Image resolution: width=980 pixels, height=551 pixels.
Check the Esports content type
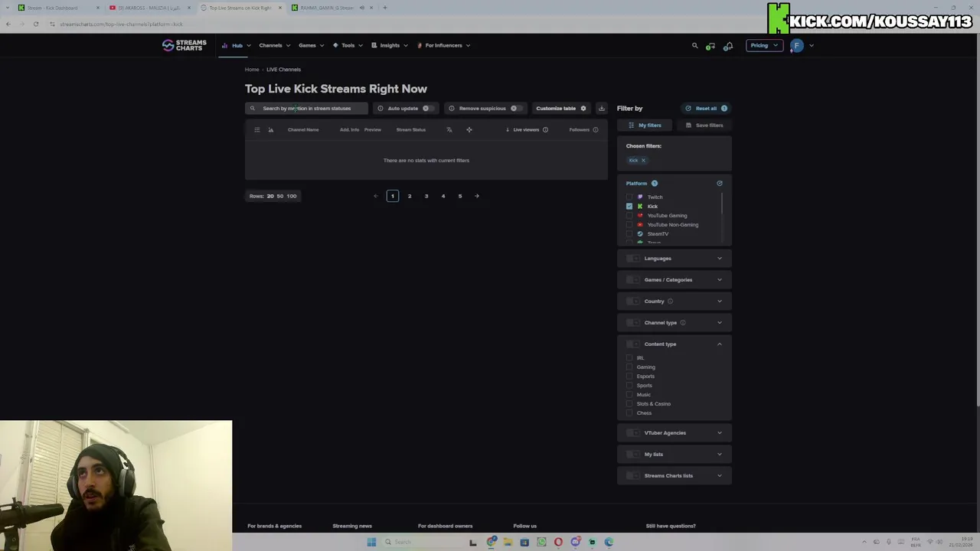629,376
